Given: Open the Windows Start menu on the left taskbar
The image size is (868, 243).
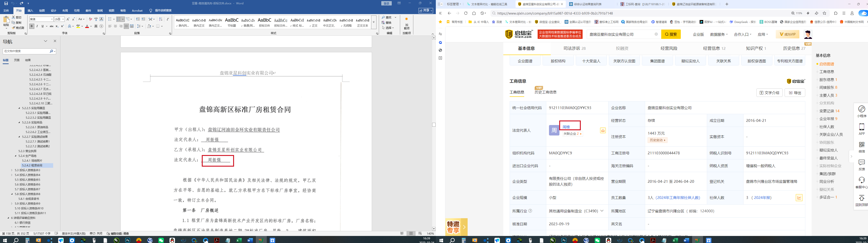Looking at the screenshot, I should click(5, 240).
